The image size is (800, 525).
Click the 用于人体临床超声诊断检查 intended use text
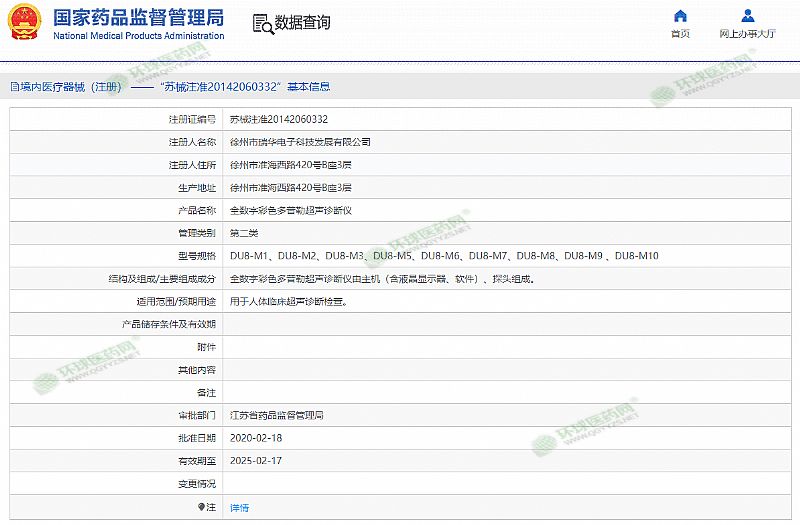pos(289,301)
